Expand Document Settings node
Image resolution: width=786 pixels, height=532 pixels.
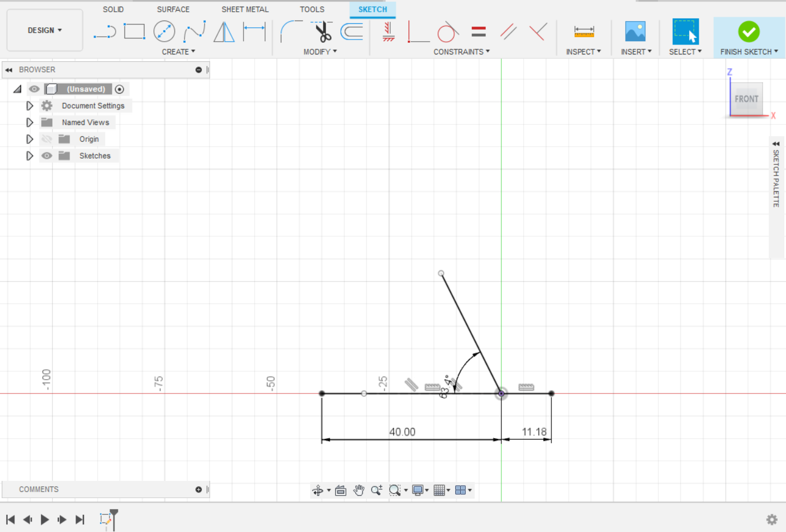(x=29, y=106)
